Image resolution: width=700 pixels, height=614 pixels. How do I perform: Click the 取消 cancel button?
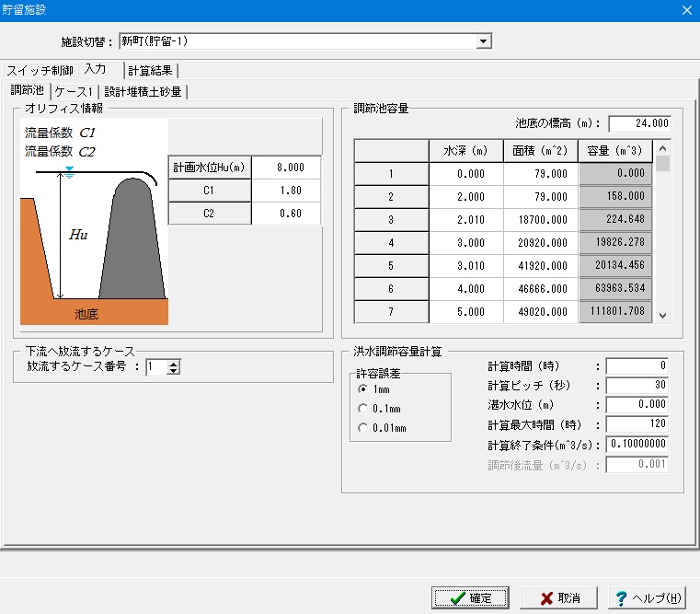coord(558,598)
